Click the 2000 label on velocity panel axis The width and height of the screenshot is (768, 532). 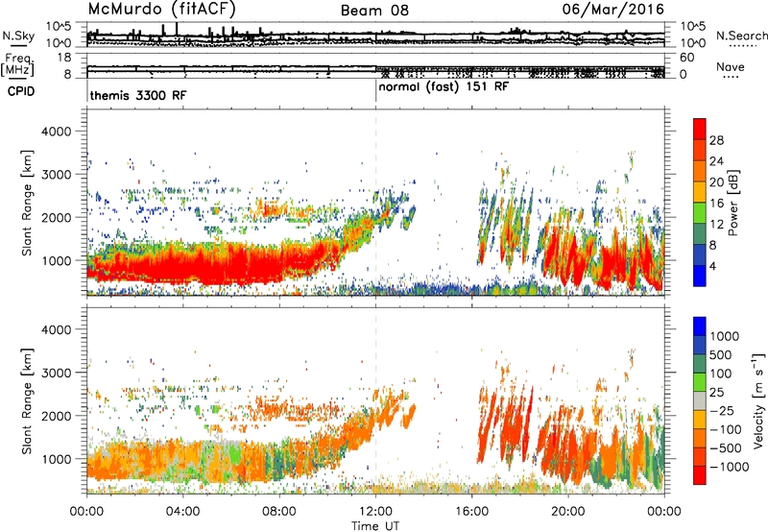tap(56, 416)
